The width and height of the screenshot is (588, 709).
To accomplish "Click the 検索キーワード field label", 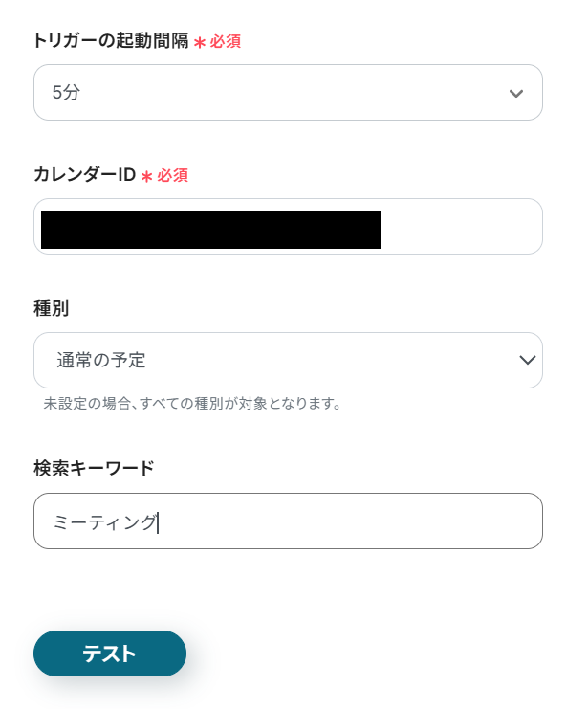I will pyautogui.click(x=94, y=468).
